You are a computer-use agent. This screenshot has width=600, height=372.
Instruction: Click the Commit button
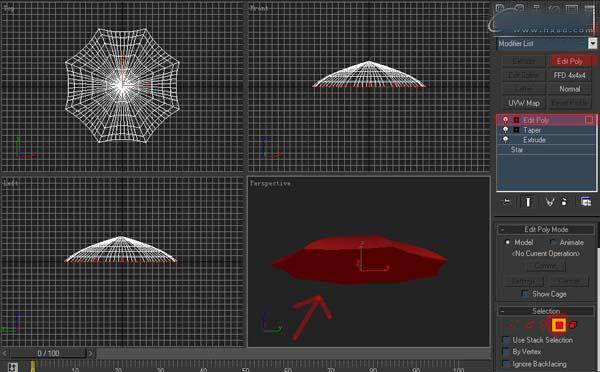pos(546,266)
